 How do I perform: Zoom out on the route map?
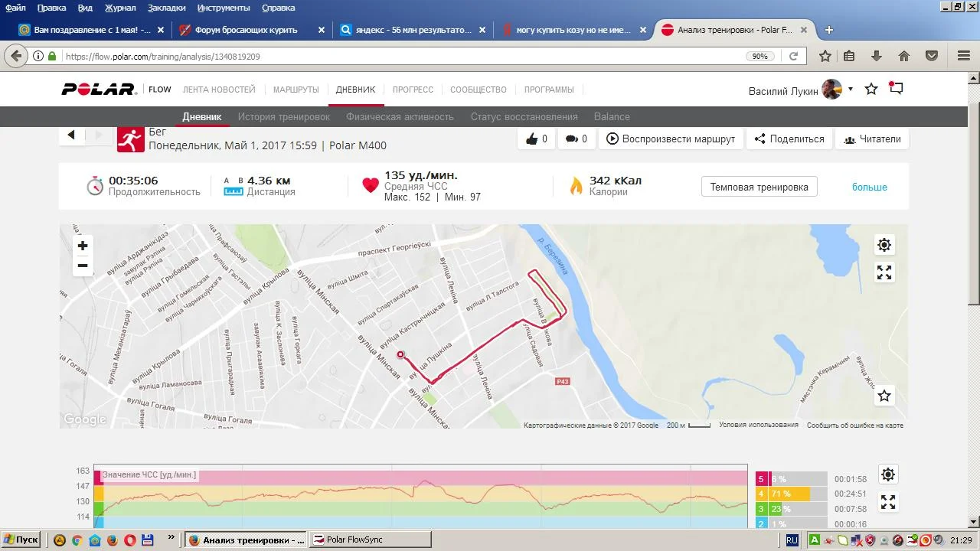(x=83, y=266)
